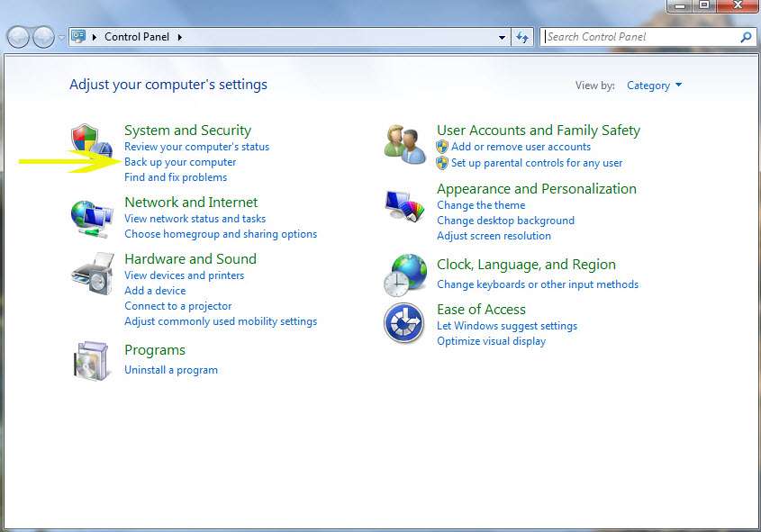Select Adjust screen resolution link
761x532 pixels.
point(494,236)
